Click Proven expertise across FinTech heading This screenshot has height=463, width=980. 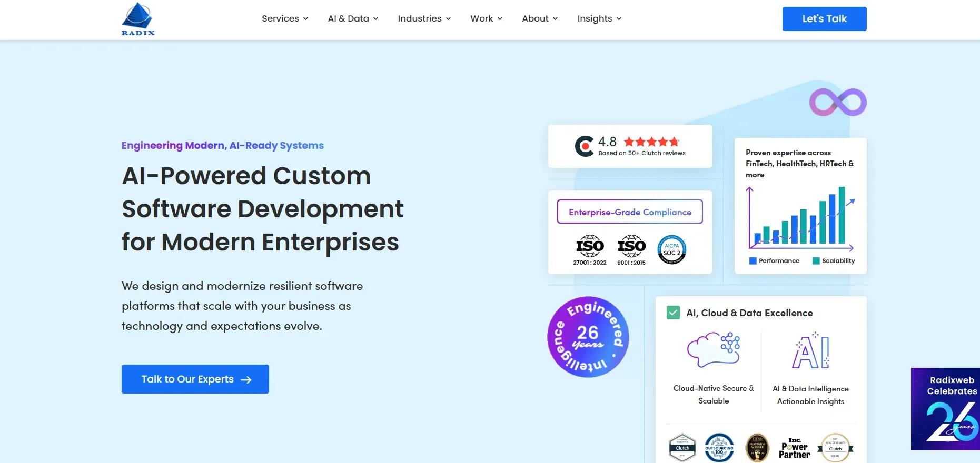[799, 164]
